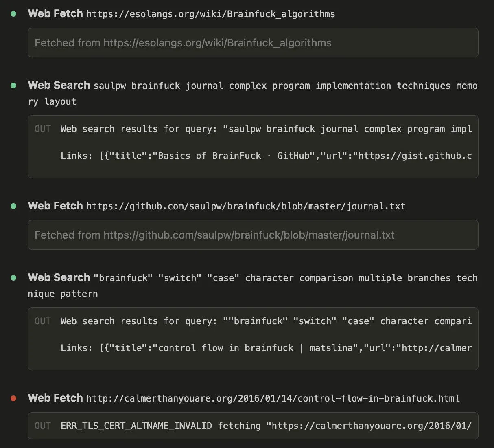Click 'Web Search' label of switch case entry
The height and width of the screenshot is (448, 494).
(59, 278)
